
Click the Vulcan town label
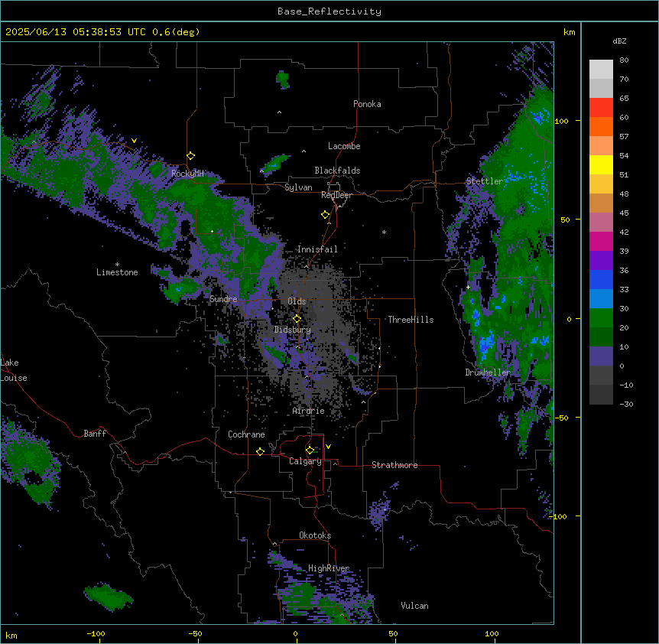(x=414, y=606)
